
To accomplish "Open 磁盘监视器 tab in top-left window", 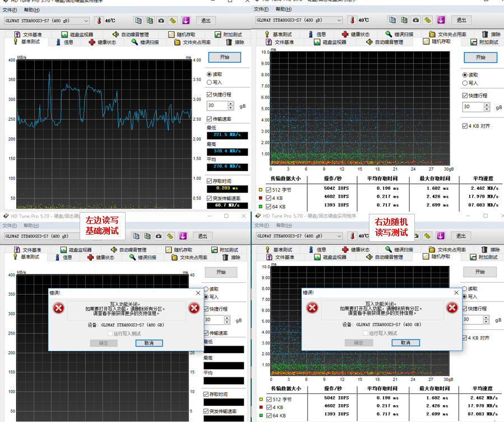I will pyautogui.click(x=77, y=34).
